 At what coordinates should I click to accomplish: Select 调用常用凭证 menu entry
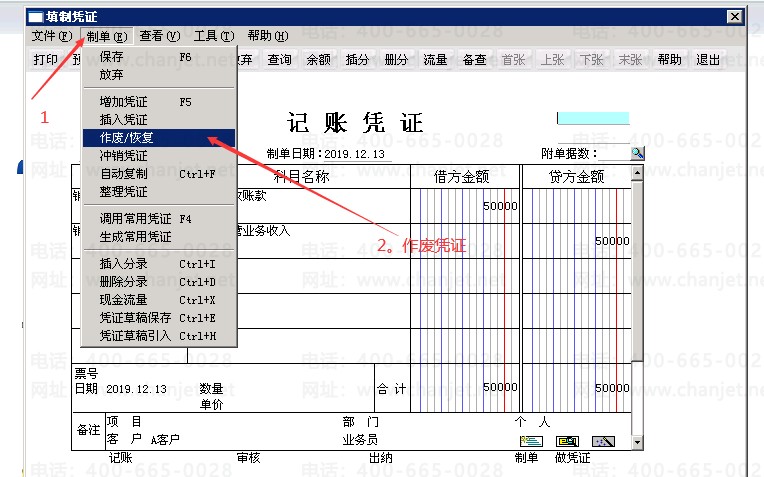coord(159,219)
